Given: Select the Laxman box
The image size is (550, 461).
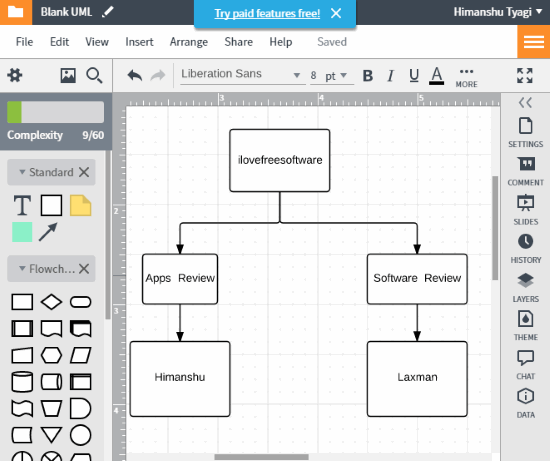Looking at the screenshot, I should pos(417,379).
